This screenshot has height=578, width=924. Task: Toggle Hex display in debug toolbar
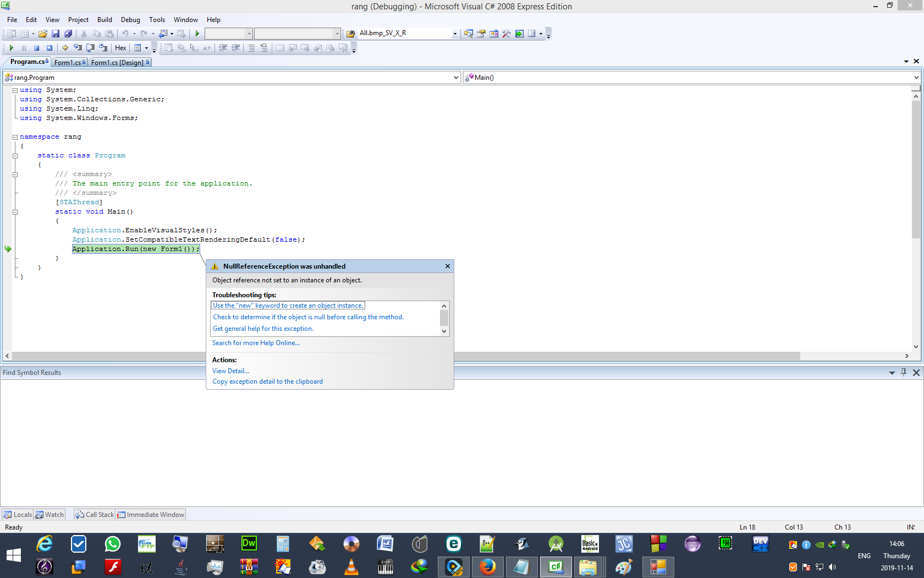pyautogui.click(x=120, y=48)
